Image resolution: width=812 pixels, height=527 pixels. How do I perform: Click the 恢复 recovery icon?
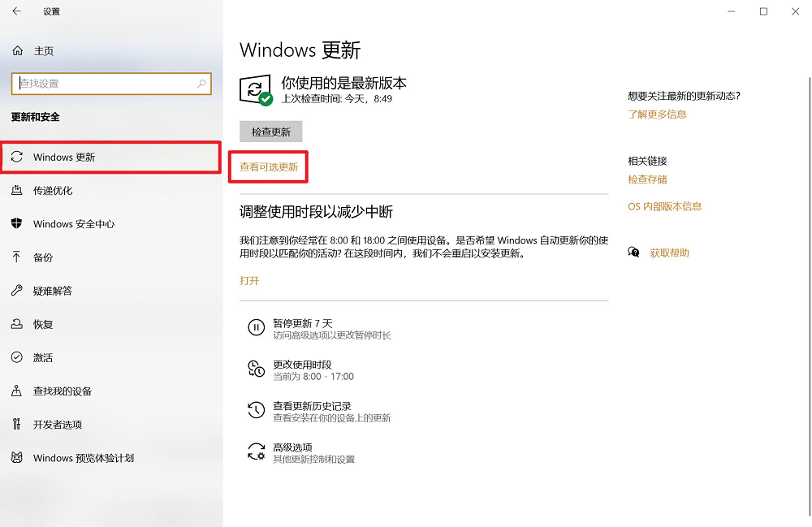tap(18, 324)
